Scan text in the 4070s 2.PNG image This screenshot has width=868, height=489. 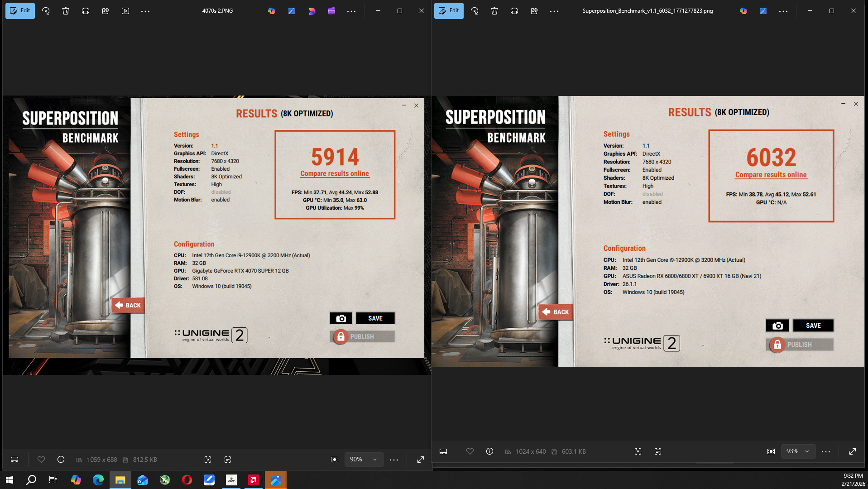228,460
